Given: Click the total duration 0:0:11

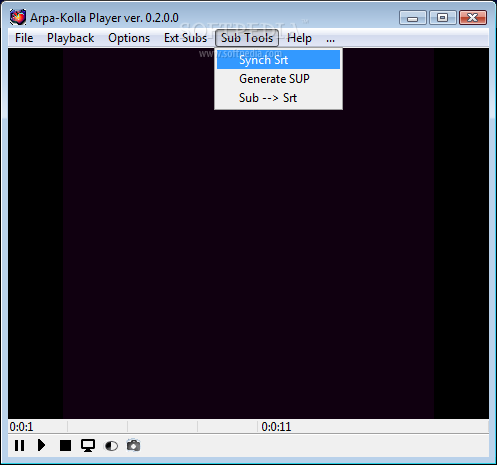Looking at the screenshot, I should click(276, 427).
